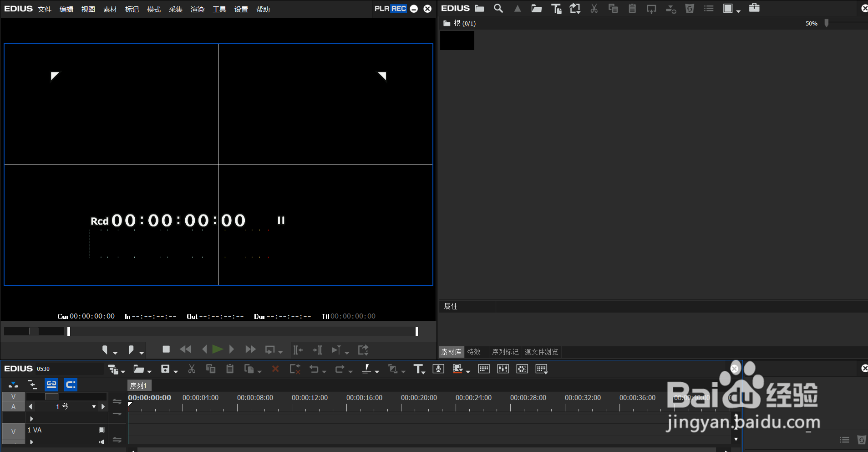Image resolution: width=868 pixels, height=452 pixels.
Task: Go up one folder level in bin
Action: [x=518, y=8]
